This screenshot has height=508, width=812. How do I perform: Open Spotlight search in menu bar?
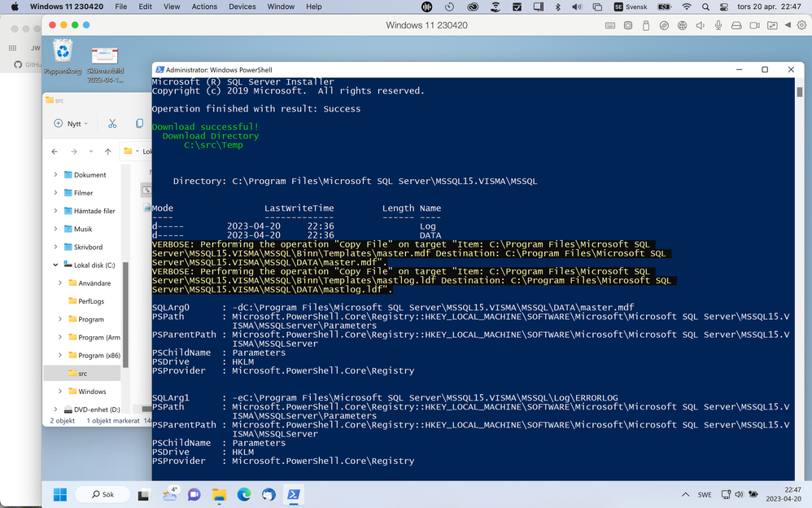pos(705,7)
